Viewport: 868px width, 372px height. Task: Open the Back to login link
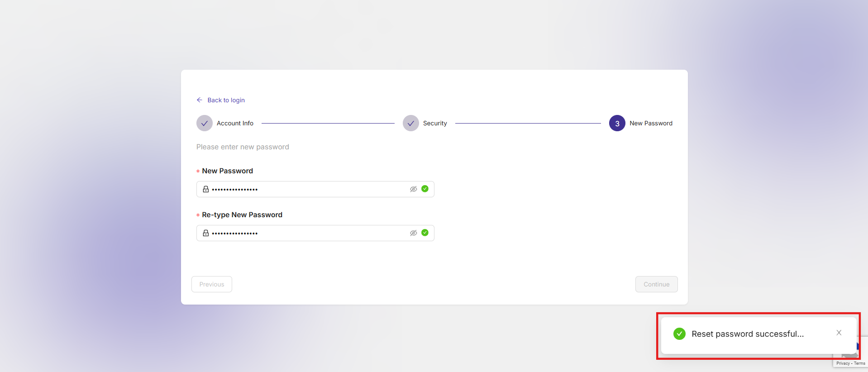point(226,100)
